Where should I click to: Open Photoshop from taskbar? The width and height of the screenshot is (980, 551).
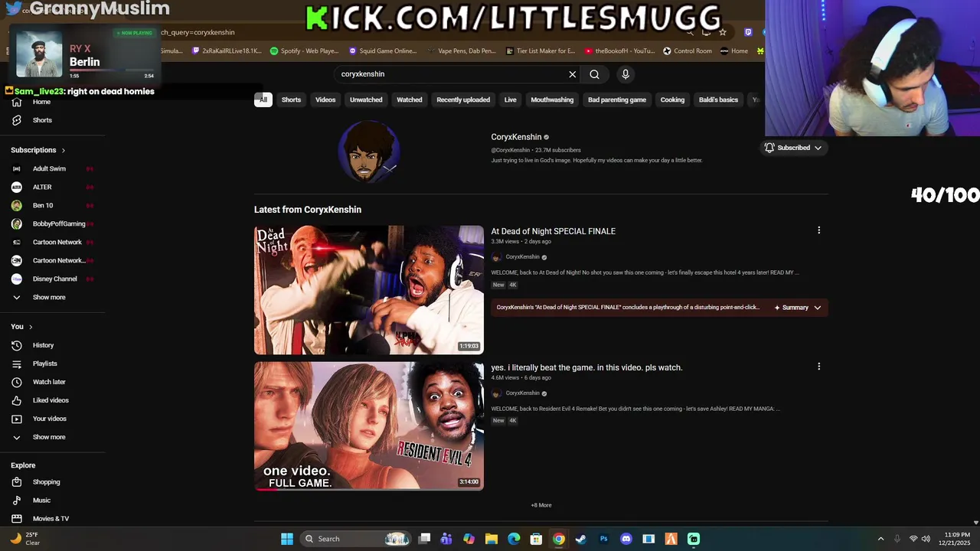(603, 539)
